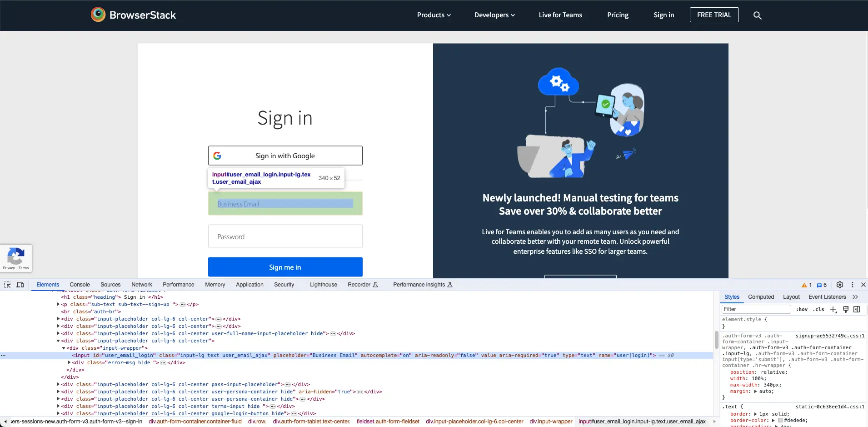Click the warning triangle issues counter
Viewport: 868px width, 427px height.
click(807, 285)
